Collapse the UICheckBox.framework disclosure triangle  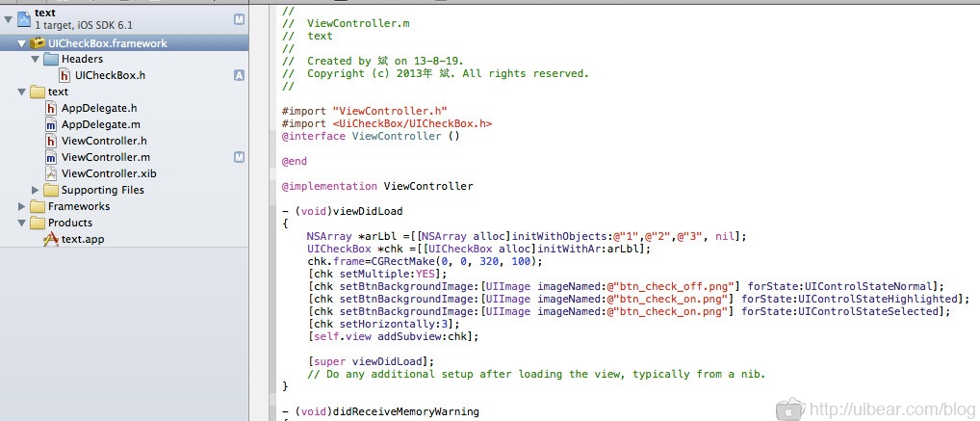pos(21,43)
